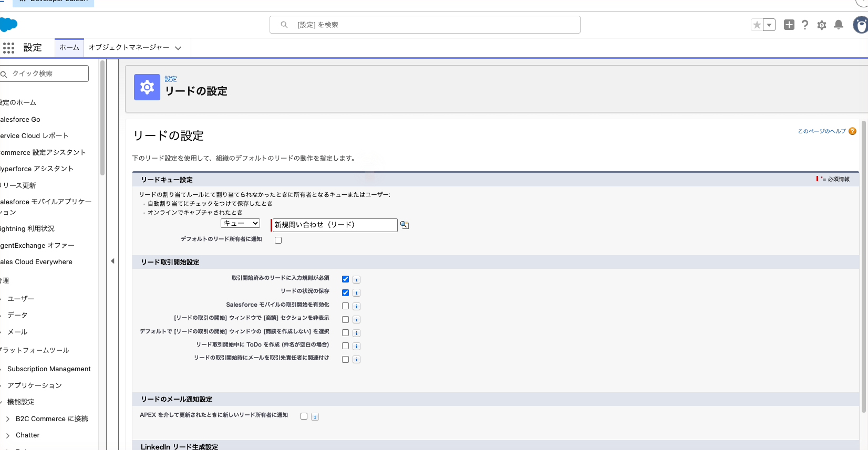868x450 pixels.
Task: Open Sales Cloud Everywhere sidebar link
Action: [36, 262]
